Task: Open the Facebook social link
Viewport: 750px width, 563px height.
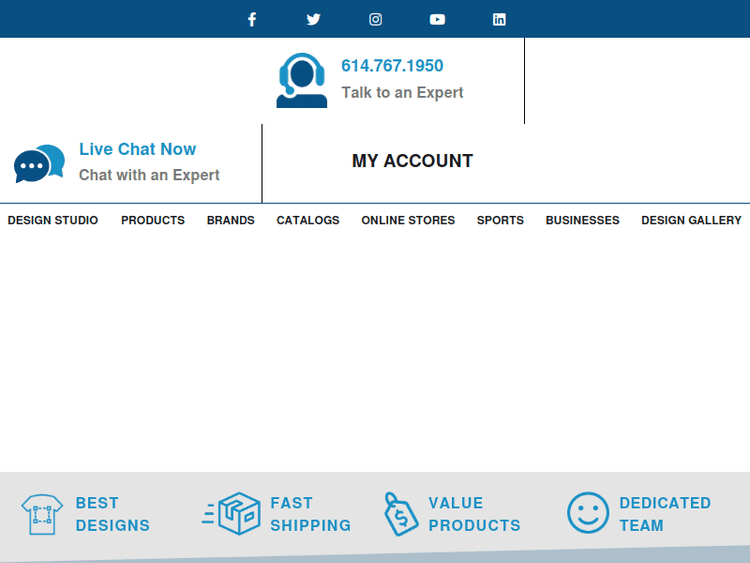Action: (x=252, y=19)
